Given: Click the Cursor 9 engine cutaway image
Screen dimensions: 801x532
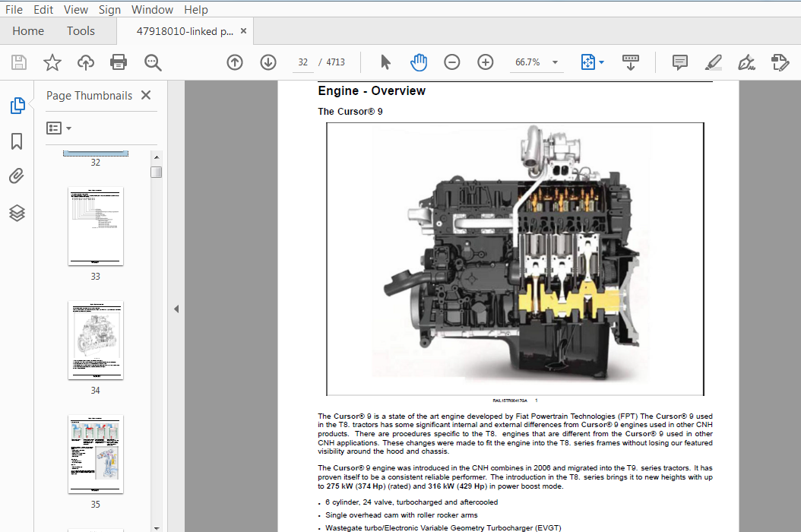Looking at the screenshot, I should pos(515,258).
